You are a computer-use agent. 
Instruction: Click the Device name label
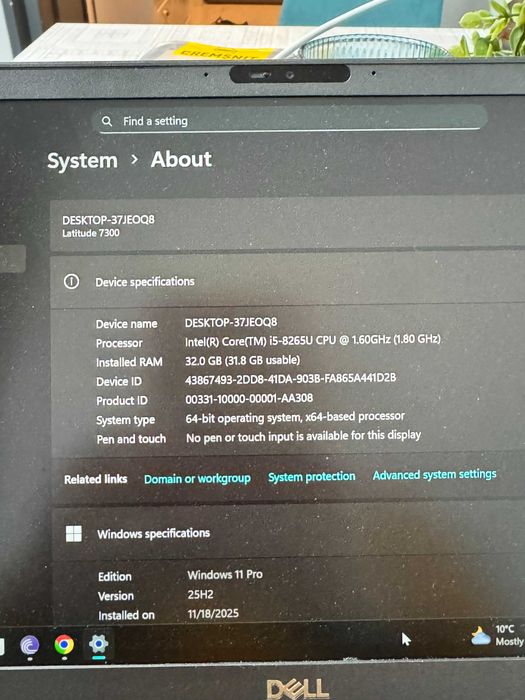point(127,324)
